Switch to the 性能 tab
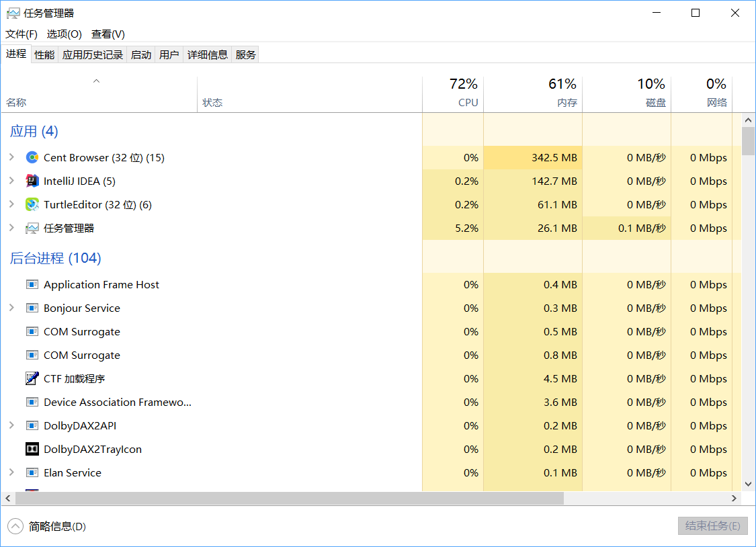The image size is (756, 547). pyautogui.click(x=44, y=55)
